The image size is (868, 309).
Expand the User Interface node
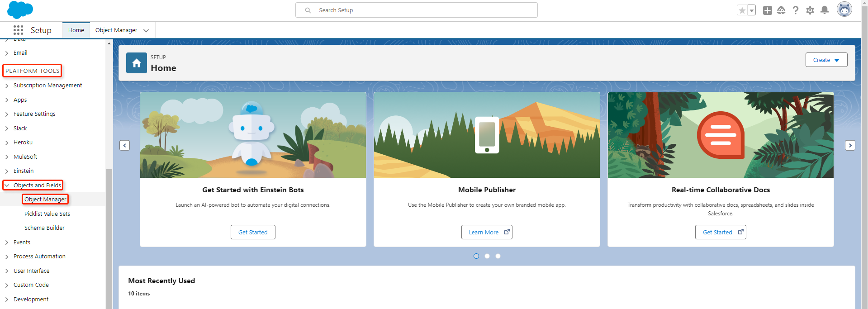point(7,271)
